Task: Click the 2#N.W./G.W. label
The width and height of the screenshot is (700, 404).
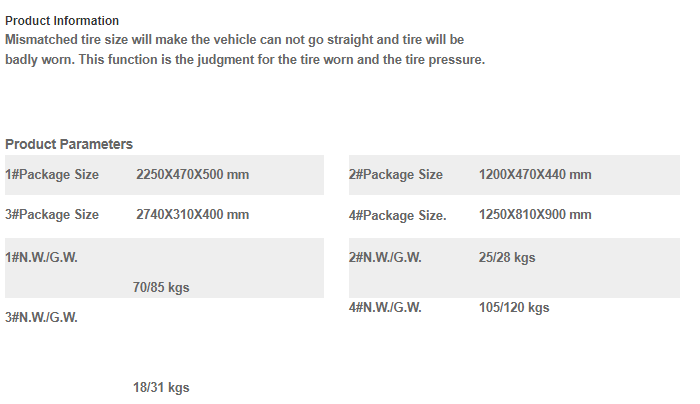Action: click(x=385, y=258)
